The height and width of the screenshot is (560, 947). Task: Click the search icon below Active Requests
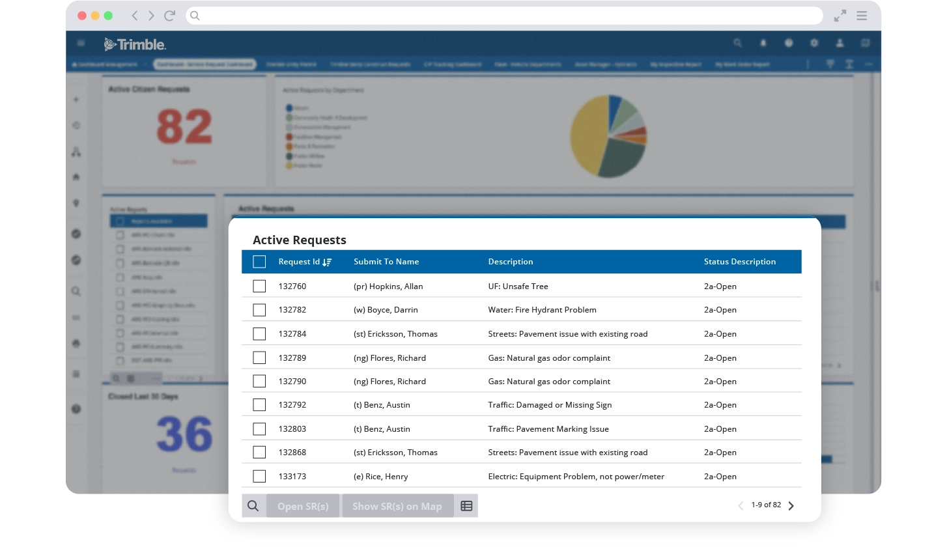point(253,506)
